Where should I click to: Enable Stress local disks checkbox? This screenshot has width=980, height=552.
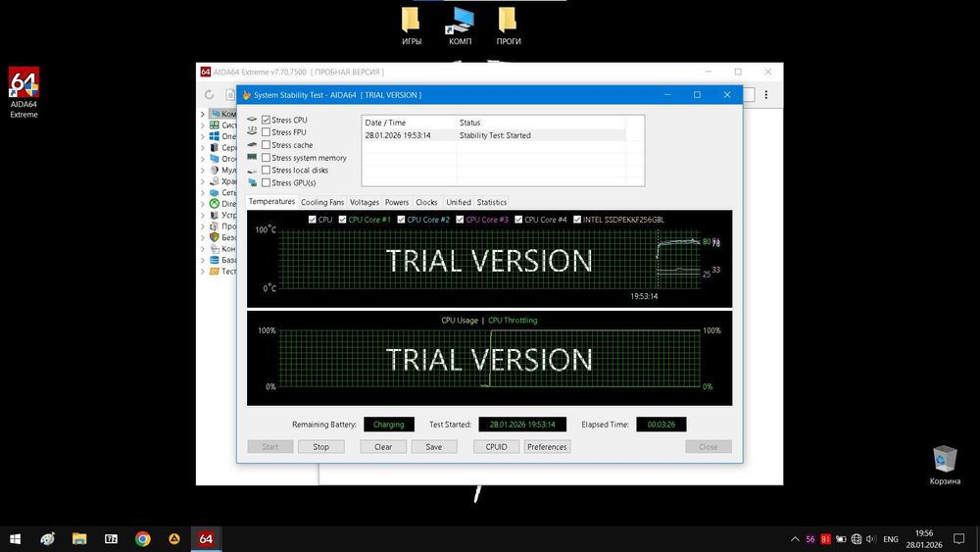tap(267, 170)
